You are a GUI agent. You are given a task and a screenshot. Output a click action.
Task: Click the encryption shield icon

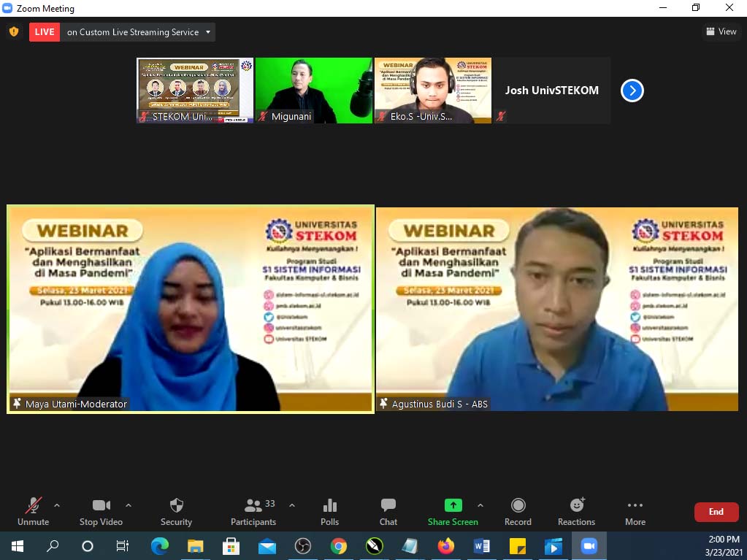pyautogui.click(x=14, y=31)
